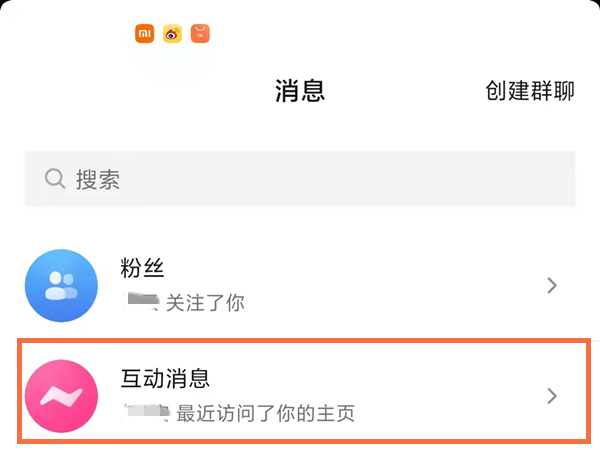Screen dimensions: 600x450
Task: Tap the Xiaomi Mi notification icon
Action: click(145, 34)
